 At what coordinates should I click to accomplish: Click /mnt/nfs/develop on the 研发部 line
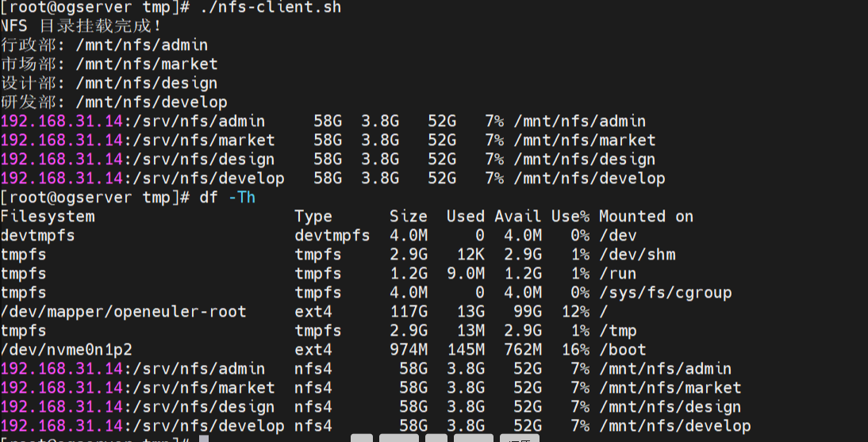(152, 102)
